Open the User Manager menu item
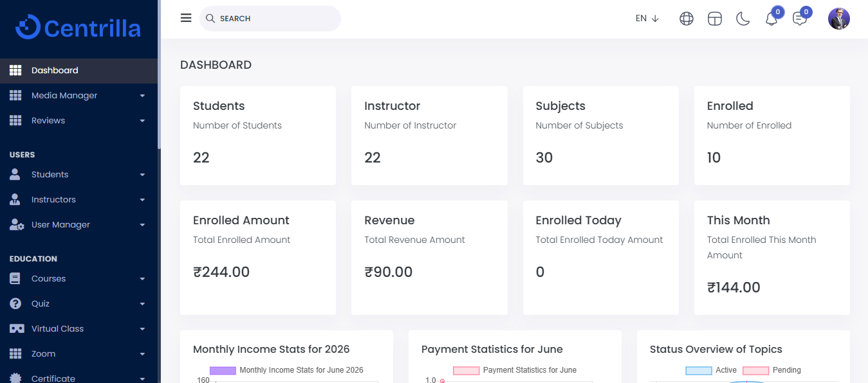The image size is (868, 383). pos(78,225)
